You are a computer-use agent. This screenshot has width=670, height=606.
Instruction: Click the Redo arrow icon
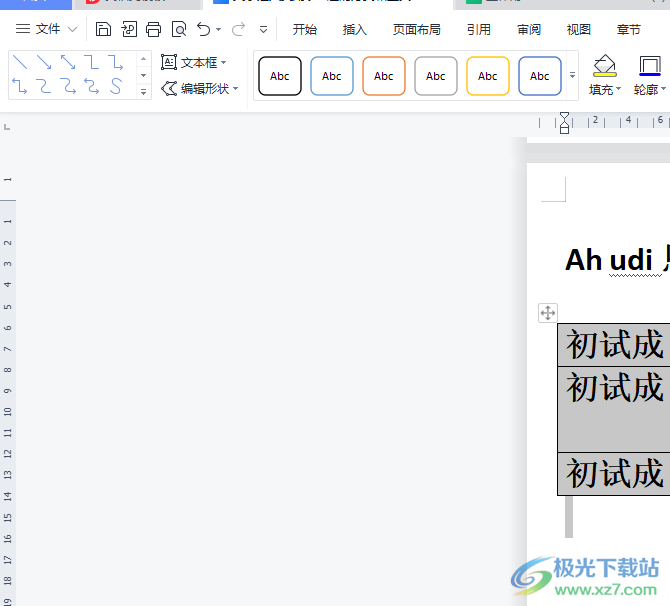point(238,29)
